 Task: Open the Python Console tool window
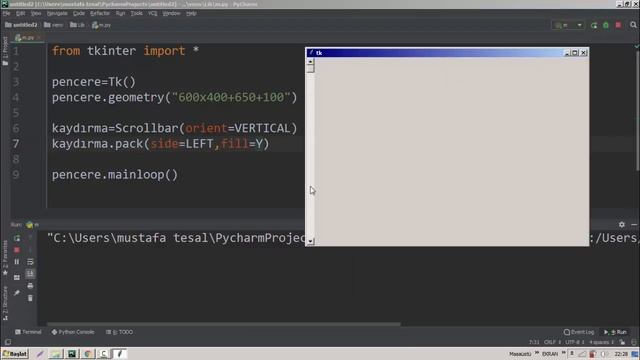tap(73, 332)
